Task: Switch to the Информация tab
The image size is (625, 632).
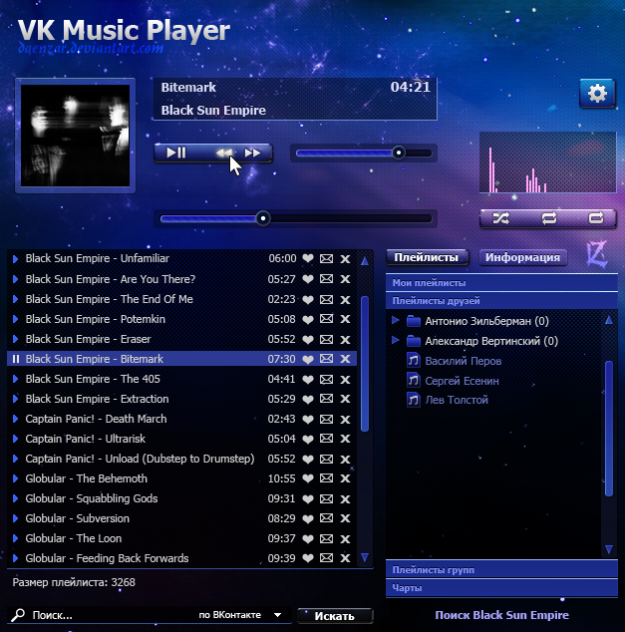Action: point(522,258)
